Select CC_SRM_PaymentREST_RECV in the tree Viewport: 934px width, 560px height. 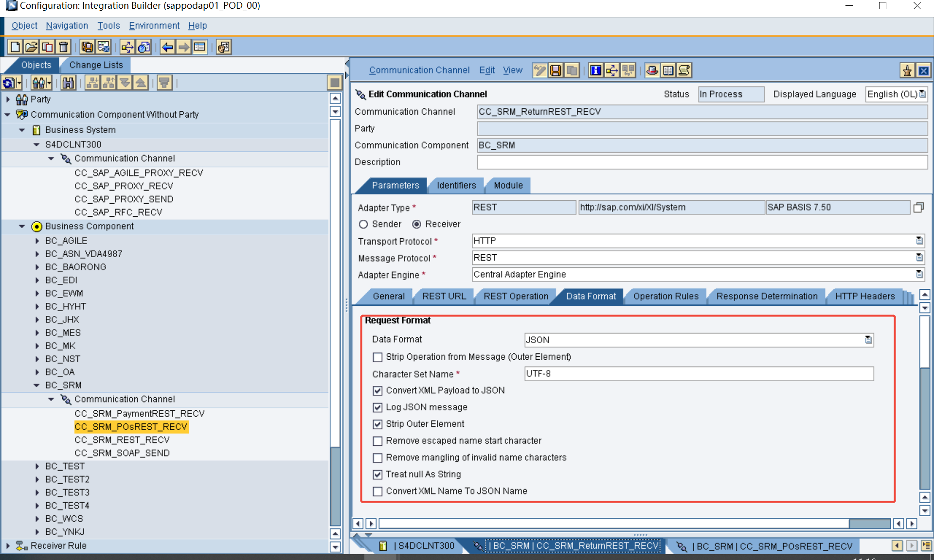140,414
